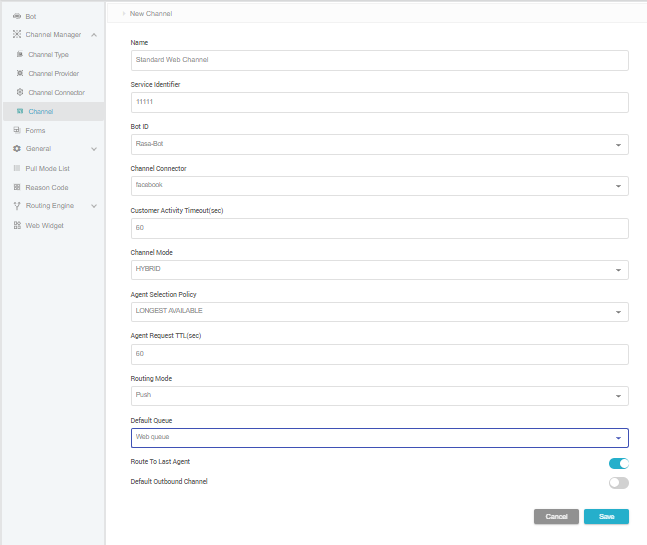Click the Forms icon in sidebar
The width and height of the screenshot is (647, 545).
pos(16,130)
